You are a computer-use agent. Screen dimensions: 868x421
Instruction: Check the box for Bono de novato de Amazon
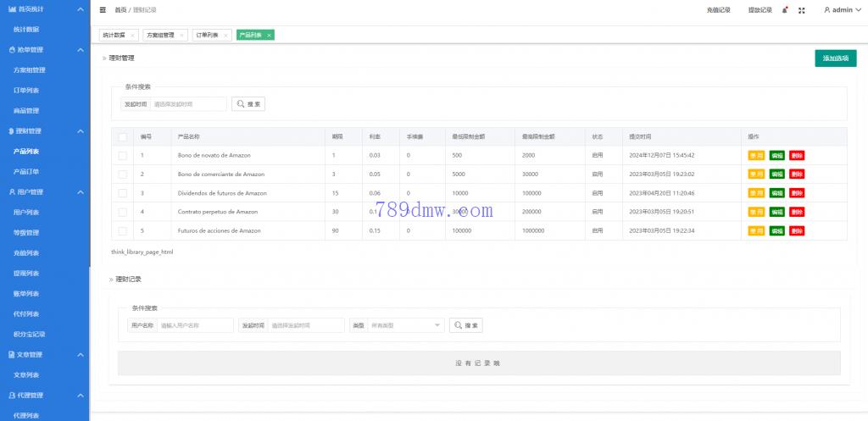click(x=123, y=155)
